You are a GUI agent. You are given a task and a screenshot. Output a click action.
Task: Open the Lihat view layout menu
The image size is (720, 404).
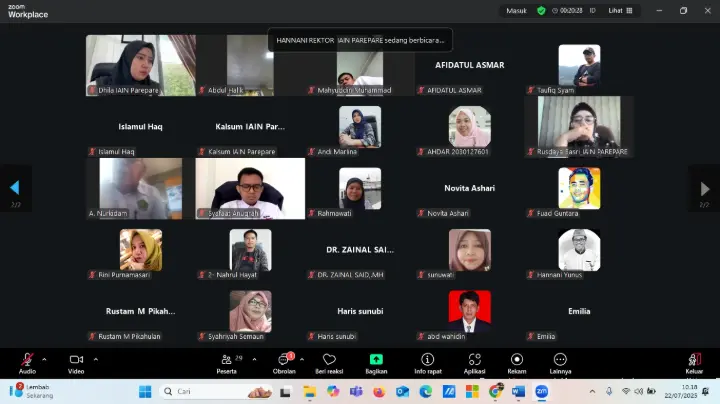coord(617,10)
